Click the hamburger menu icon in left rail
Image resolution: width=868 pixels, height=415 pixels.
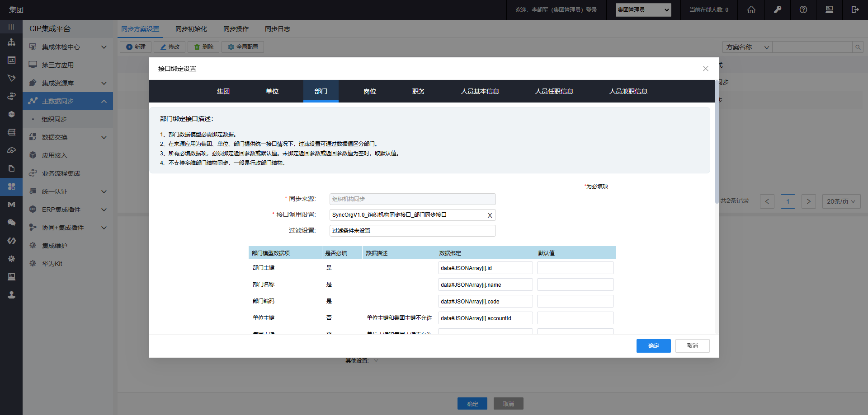[11, 27]
